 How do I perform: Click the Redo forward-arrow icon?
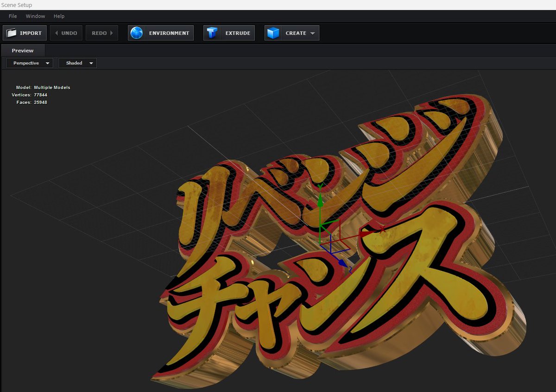[x=111, y=32]
